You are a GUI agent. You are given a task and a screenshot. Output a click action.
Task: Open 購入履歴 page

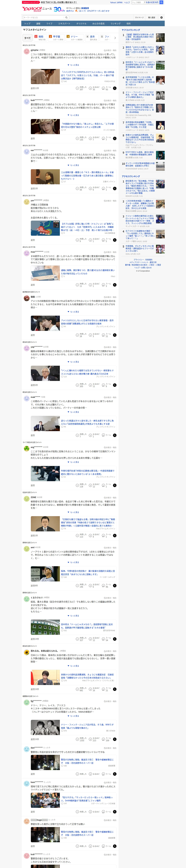pyautogui.click(x=152, y=18)
